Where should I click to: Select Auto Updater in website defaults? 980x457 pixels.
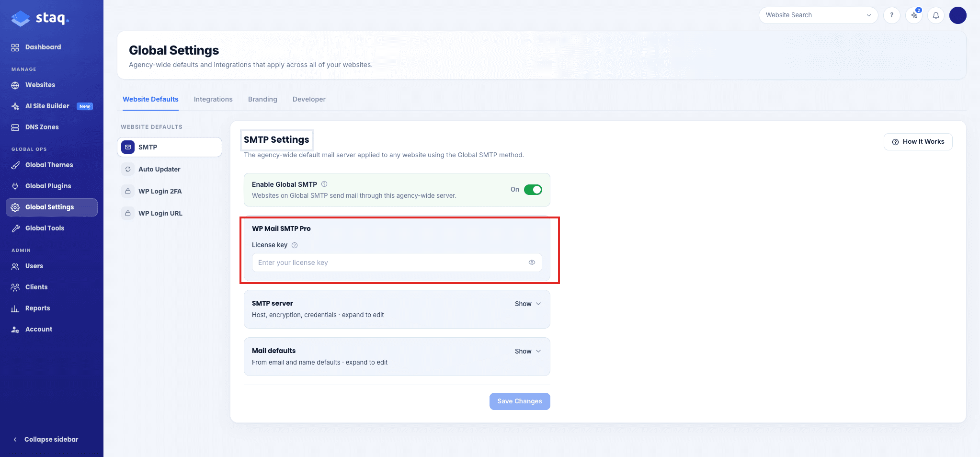tap(170, 169)
